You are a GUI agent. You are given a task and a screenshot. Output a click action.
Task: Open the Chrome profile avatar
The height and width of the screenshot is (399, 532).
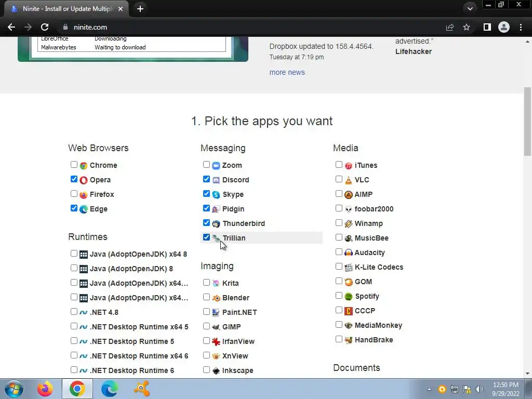[x=504, y=27]
